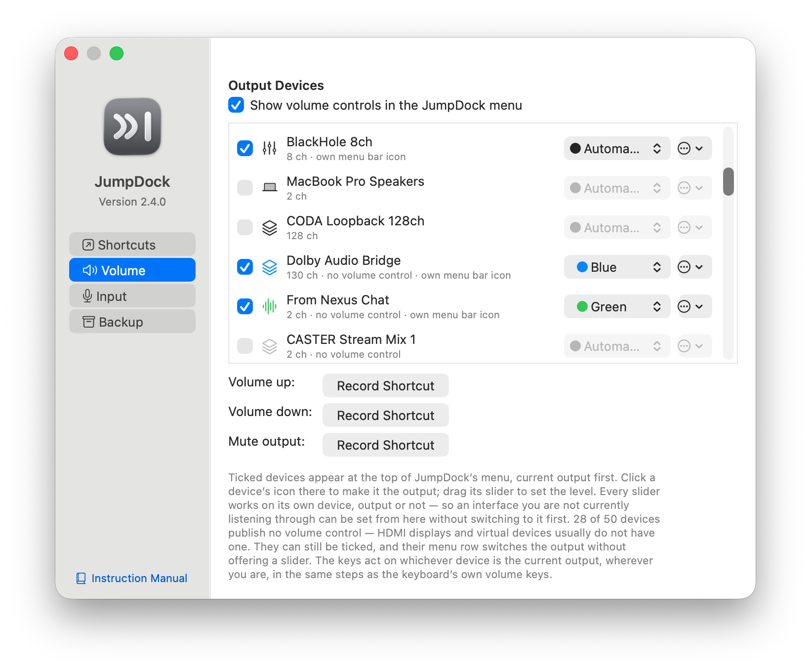Select the Volume sidebar section

point(132,270)
